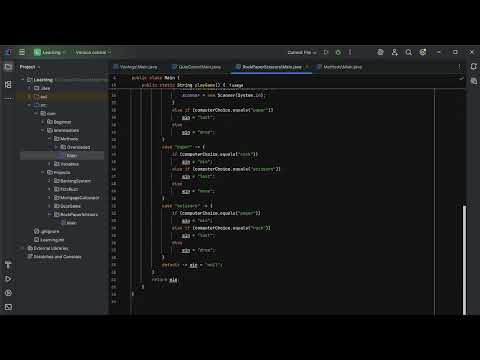Switch to the QuizGame Main.java tab
Image resolution: width=480 pixels, height=360 pixels.
click(197, 67)
